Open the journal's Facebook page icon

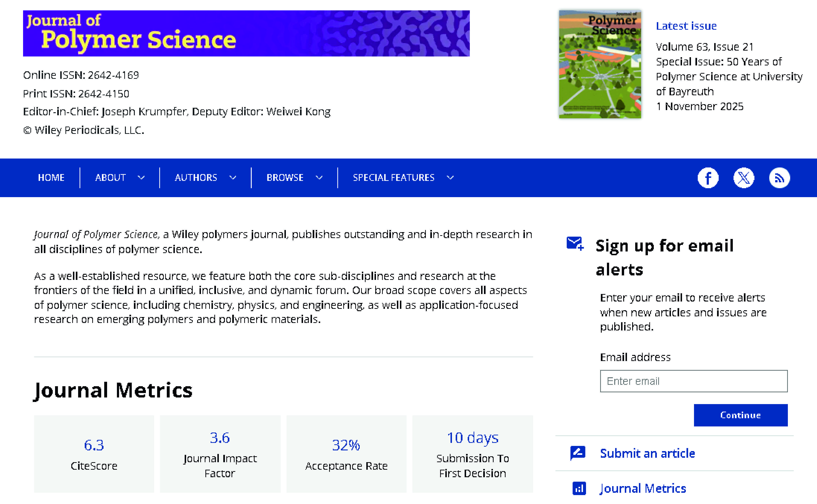pyautogui.click(x=708, y=178)
